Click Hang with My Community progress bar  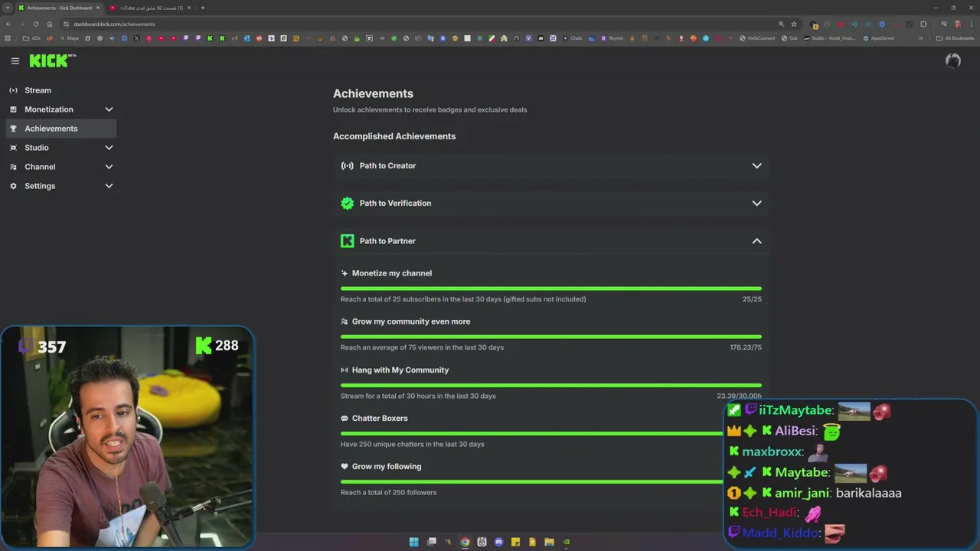click(551, 385)
